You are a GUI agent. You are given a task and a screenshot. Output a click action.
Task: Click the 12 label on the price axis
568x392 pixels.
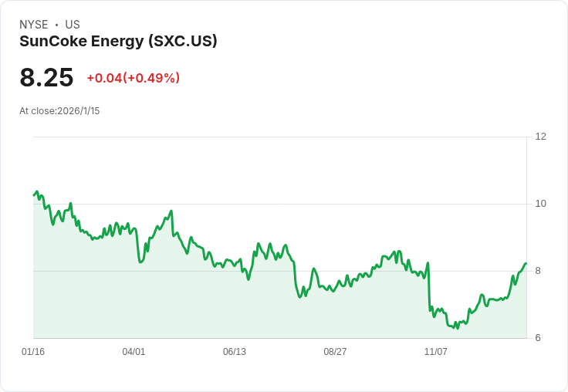point(540,137)
